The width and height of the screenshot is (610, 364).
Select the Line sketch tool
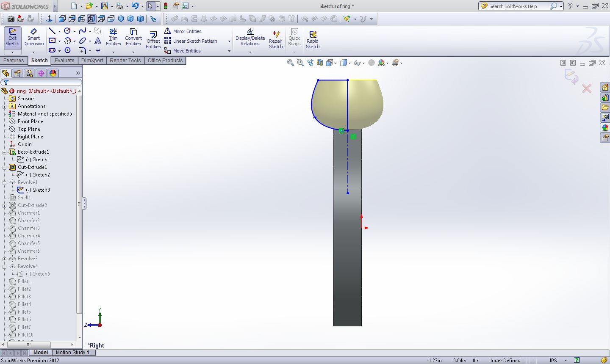click(52, 31)
